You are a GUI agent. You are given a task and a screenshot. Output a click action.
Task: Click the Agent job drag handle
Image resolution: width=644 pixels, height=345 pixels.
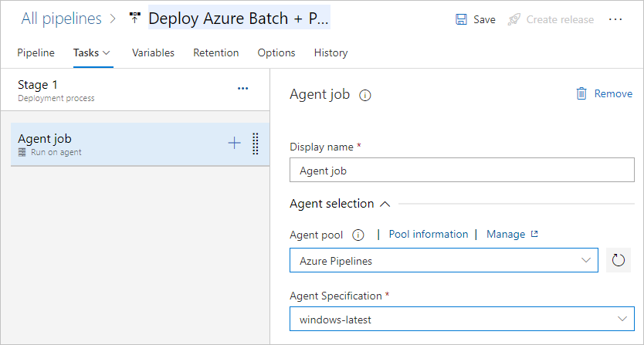[255, 144]
